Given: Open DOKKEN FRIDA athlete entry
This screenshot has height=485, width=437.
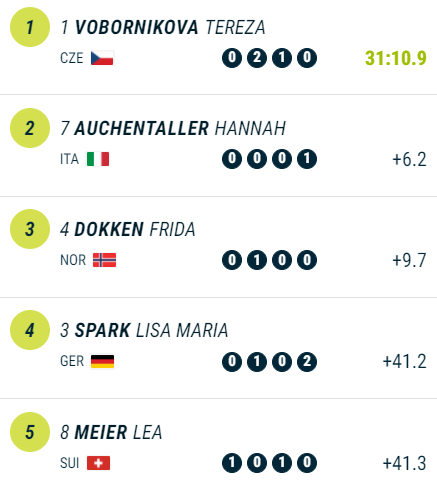Looking at the screenshot, I should click(128, 229).
